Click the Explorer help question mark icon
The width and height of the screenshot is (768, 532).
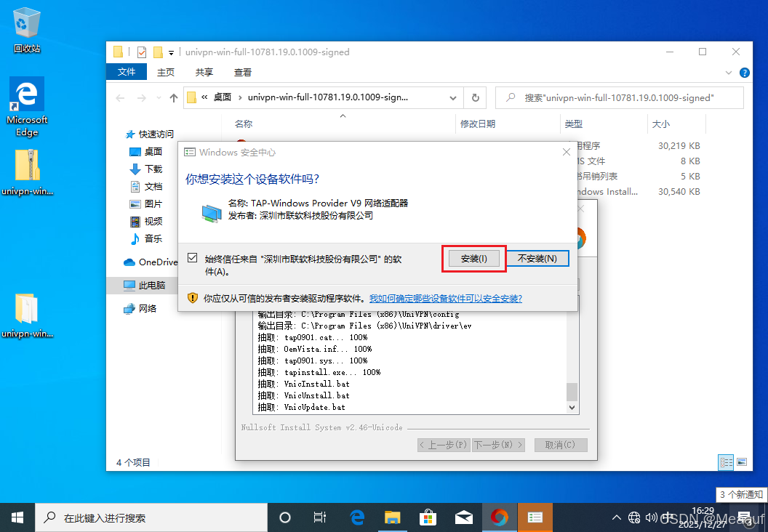[745, 73]
